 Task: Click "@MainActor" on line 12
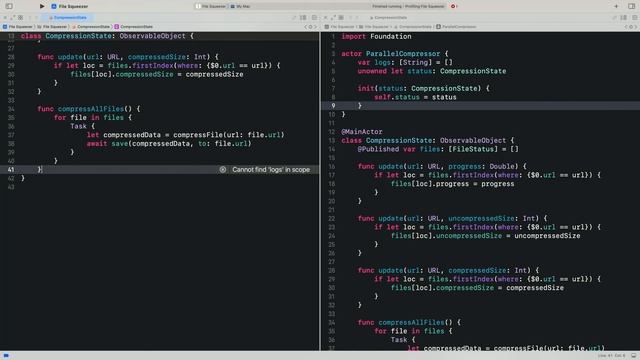tap(362, 132)
